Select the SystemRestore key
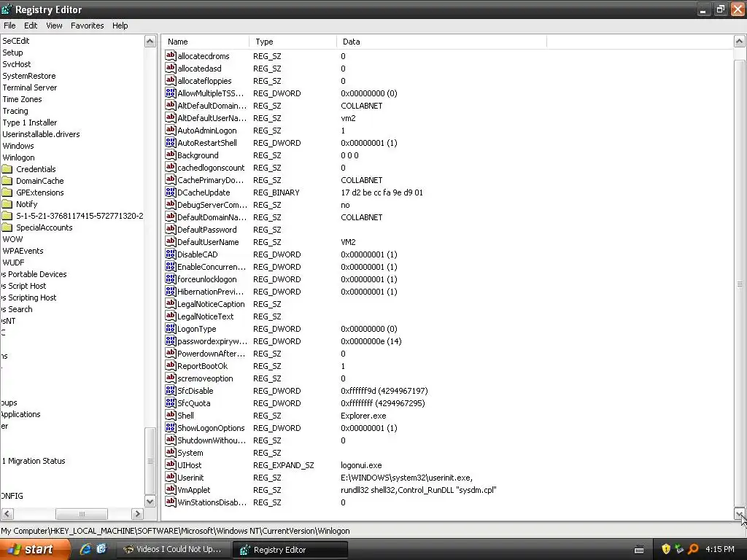 click(x=29, y=76)
